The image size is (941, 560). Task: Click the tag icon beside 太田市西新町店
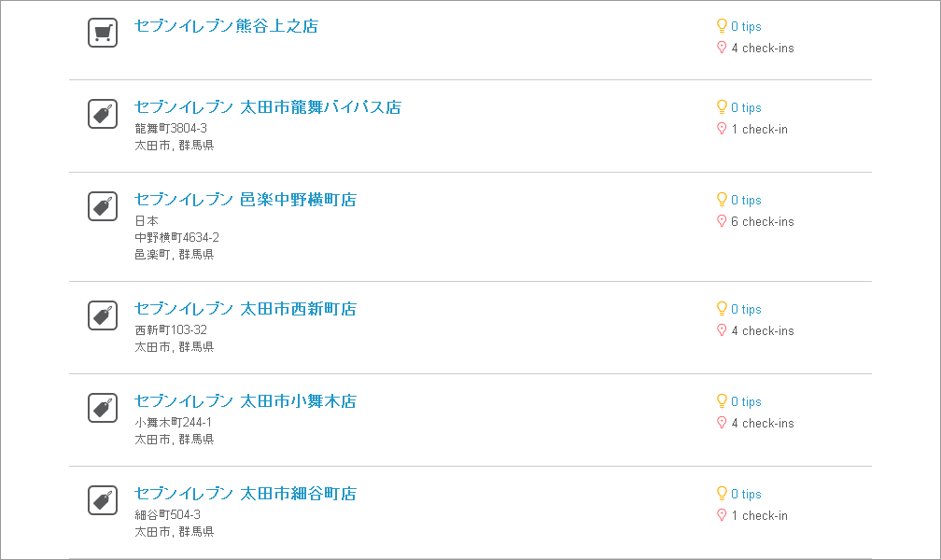click(x=103, y=315)
